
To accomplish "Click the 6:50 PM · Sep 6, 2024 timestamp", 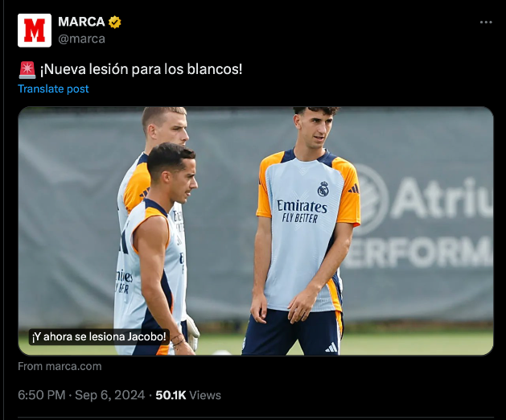I will (x=81, y=395).
